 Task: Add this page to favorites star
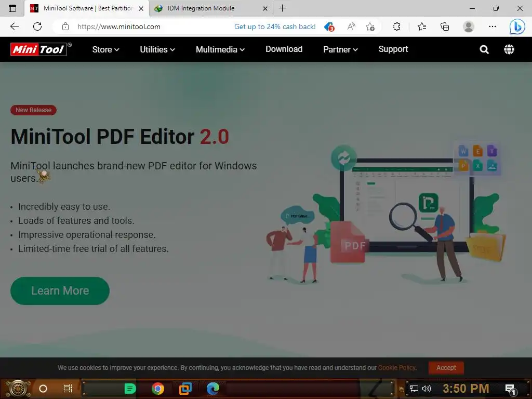pos(370,26)
